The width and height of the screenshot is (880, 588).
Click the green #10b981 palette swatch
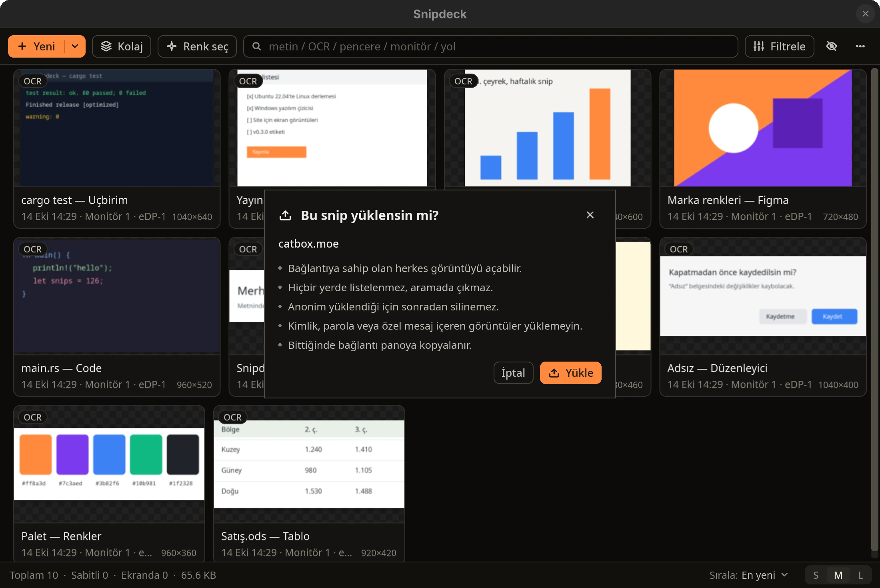[x=146, y=454]
